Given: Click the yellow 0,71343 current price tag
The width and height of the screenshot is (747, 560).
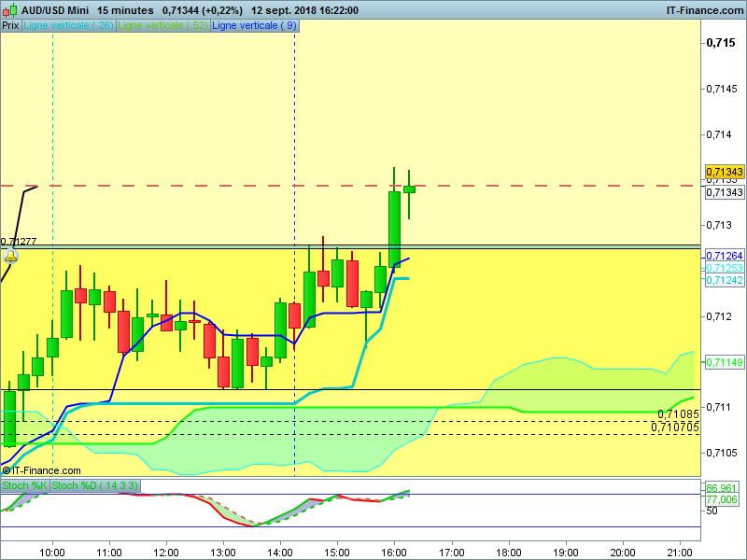Looking at the screenshot, I should 725,172.
